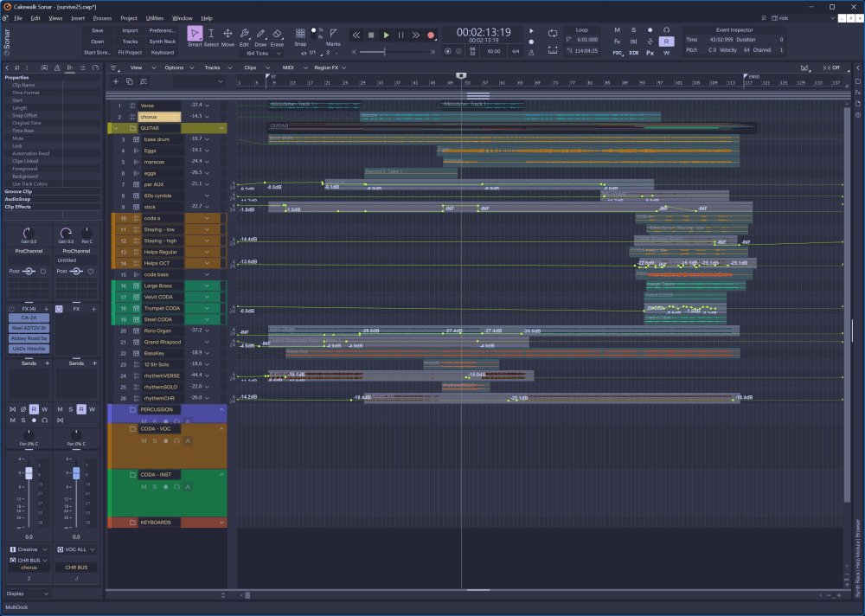Rewind the transport
Screen dimensions: 865x616
(x=356, y=35)
